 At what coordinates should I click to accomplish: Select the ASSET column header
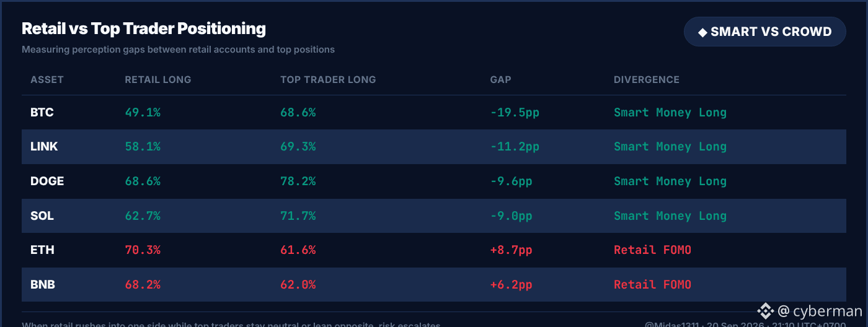(47, 80)
